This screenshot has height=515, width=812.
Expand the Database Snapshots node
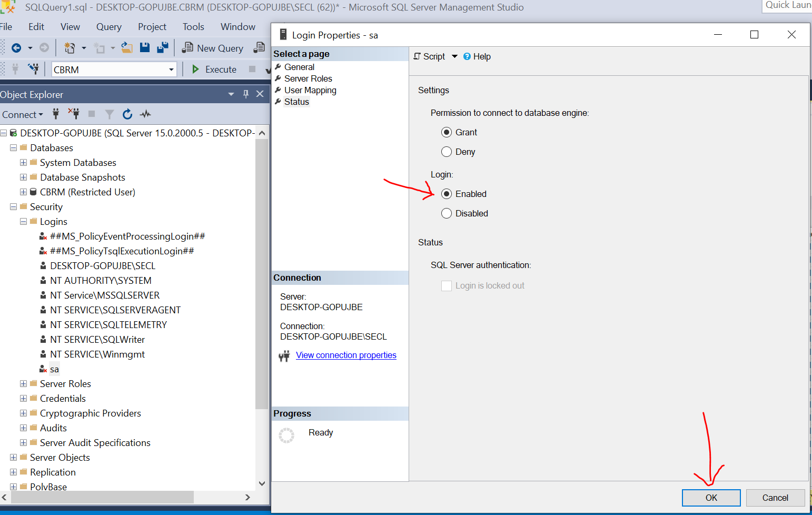[x=23, y=177]
